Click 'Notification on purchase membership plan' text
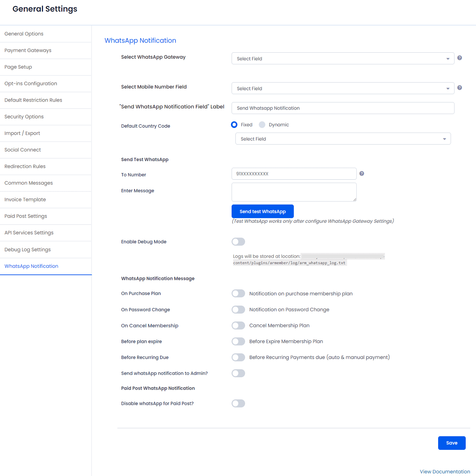Viewport: 476px width, 476px height. (301, 294)
